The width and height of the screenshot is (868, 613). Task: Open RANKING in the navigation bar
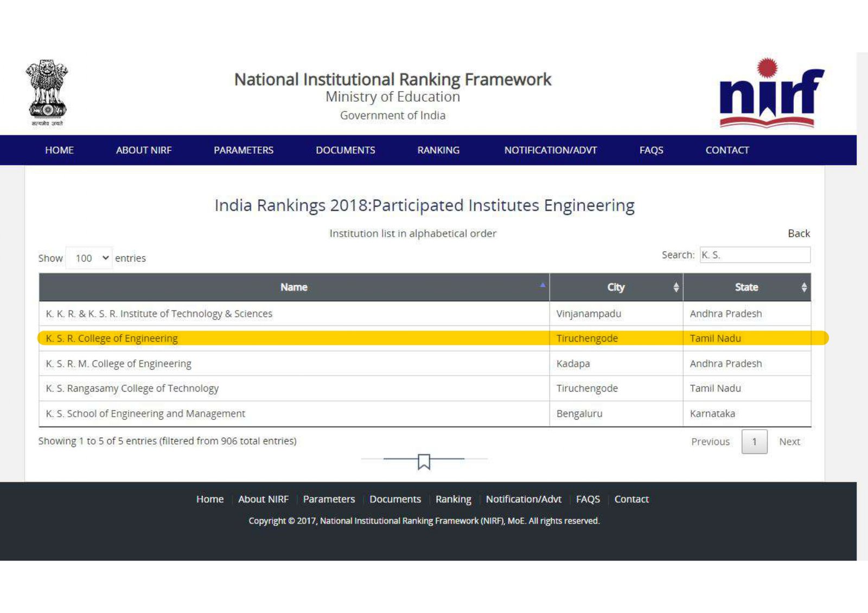[x=438, y=150]
